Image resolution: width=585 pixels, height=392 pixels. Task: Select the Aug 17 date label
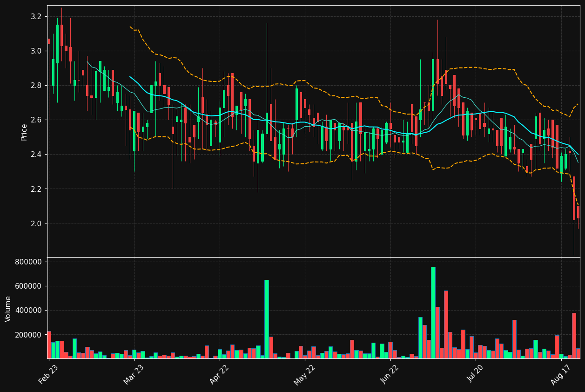coord(561,374)
